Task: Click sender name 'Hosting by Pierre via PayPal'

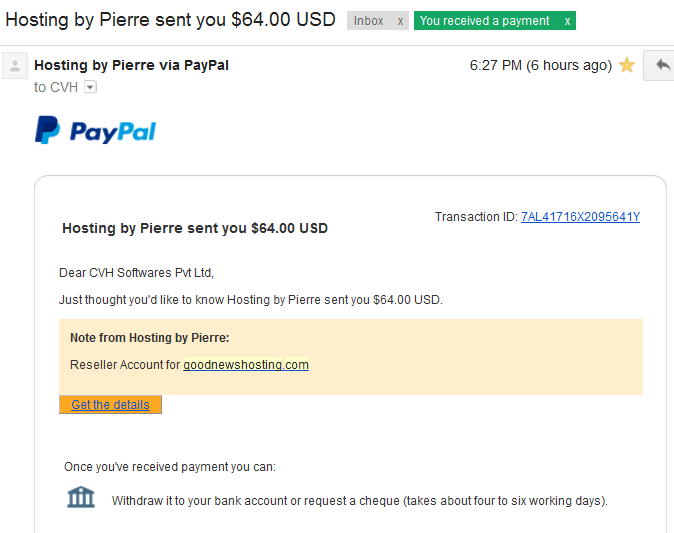Action: pyautogui.click(x=132, y=65)
